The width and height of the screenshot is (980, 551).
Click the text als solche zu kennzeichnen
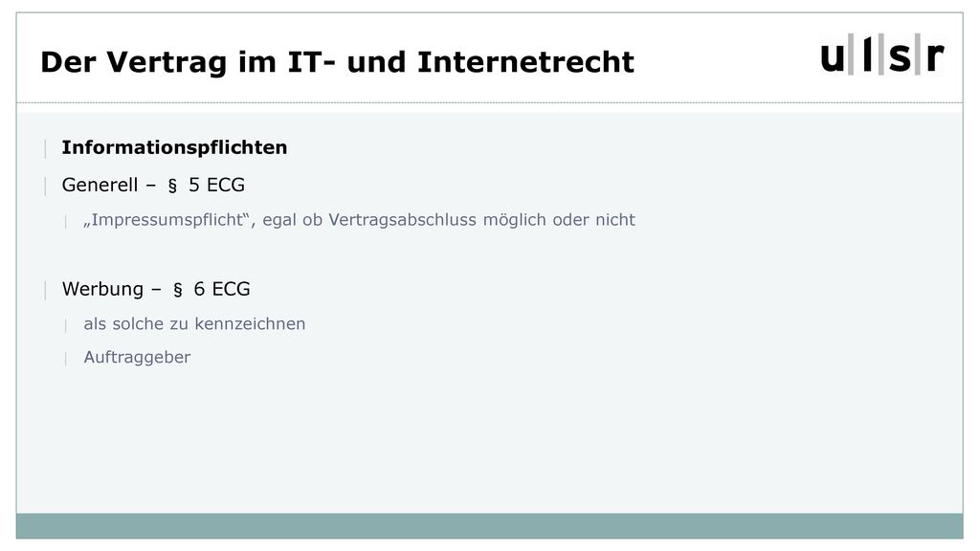click(194, 323)
